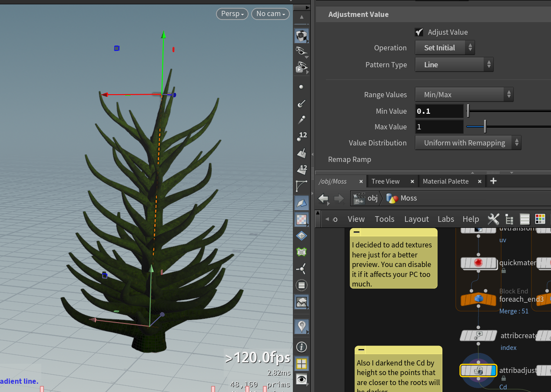Collapse the textures sticky note

[357, 232]
